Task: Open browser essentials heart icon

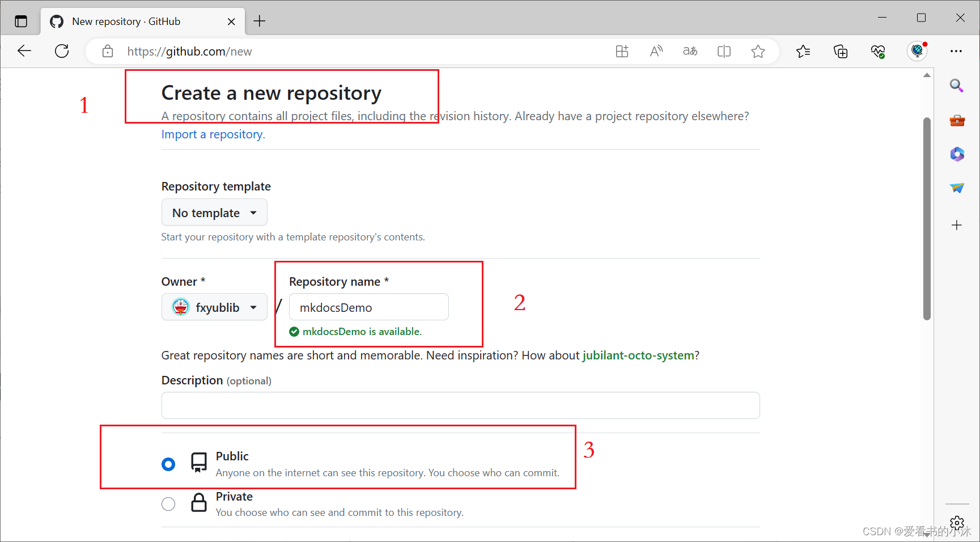Action: pos(878,52)
